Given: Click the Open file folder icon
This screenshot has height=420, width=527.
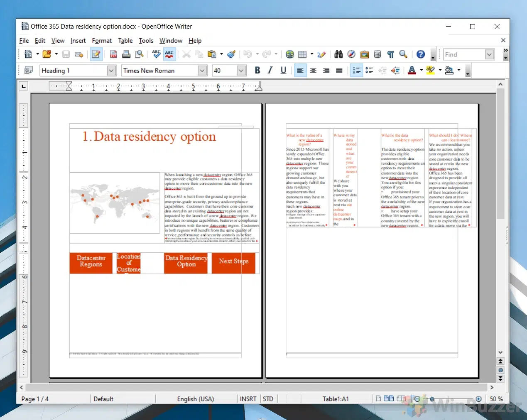Looking at the screenshot, I should tap(47, 54).
